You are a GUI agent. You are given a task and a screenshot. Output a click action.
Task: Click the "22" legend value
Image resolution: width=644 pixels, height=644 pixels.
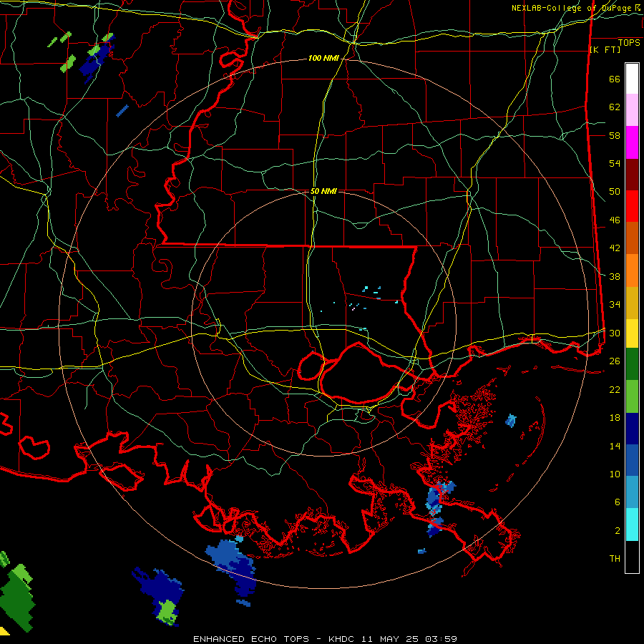click(x=615, y=390)
